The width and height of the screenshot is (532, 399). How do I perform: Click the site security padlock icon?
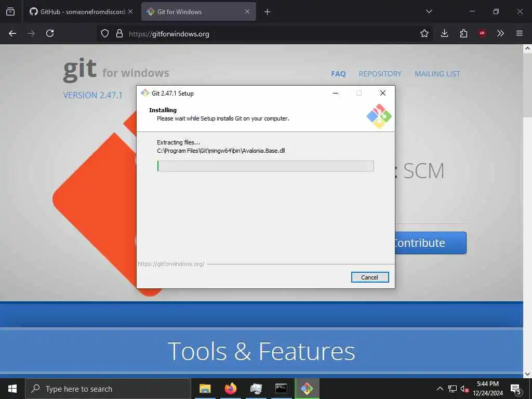(119, 33)
